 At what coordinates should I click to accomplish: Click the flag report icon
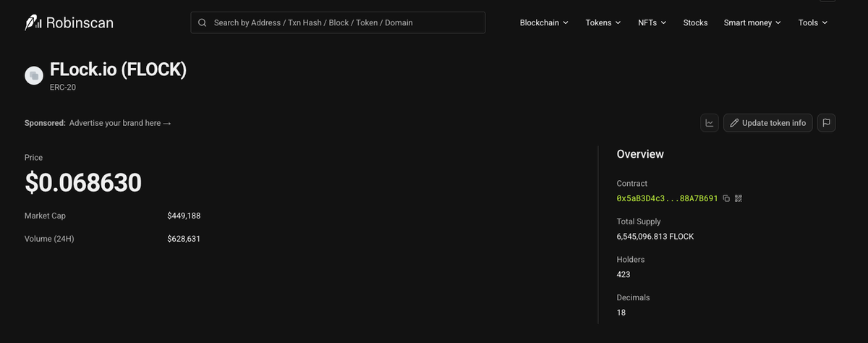click(827, 123)
